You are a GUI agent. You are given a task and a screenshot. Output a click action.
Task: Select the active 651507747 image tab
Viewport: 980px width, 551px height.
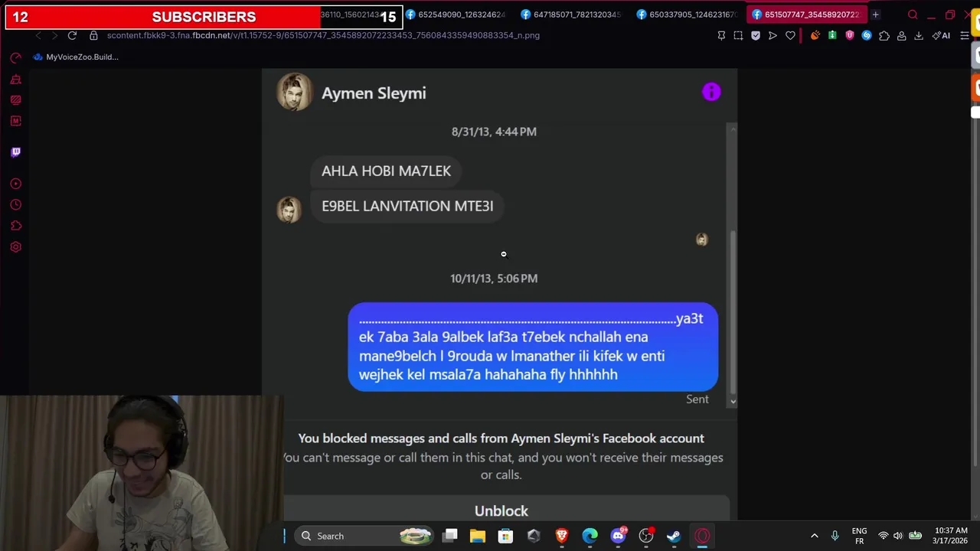pyautogui.click(x=805, y=15)
